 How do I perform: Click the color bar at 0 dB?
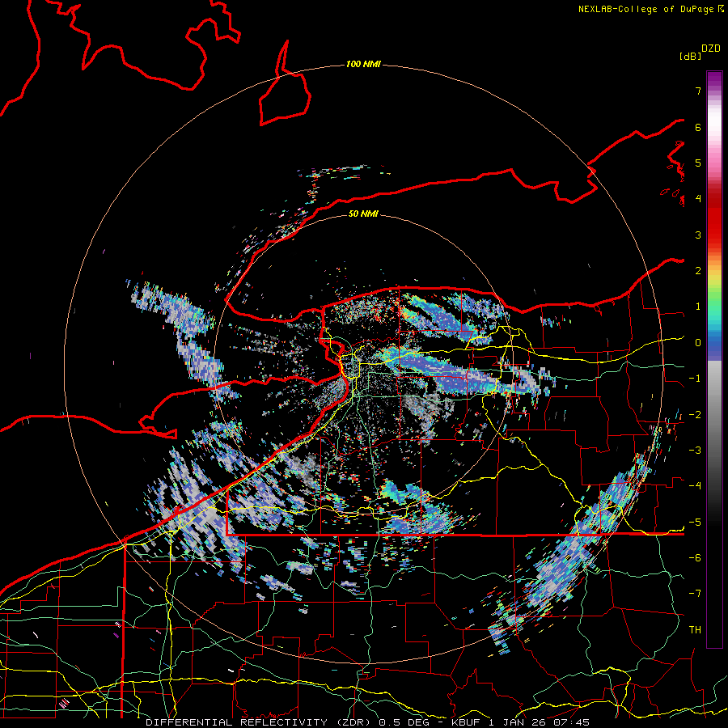714,343
